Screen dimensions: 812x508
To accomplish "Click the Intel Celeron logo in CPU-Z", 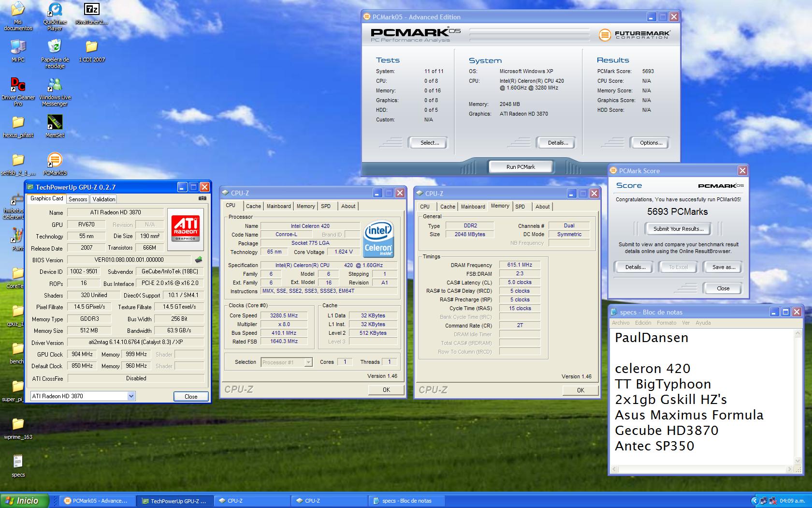I will (x=378, y=239).
